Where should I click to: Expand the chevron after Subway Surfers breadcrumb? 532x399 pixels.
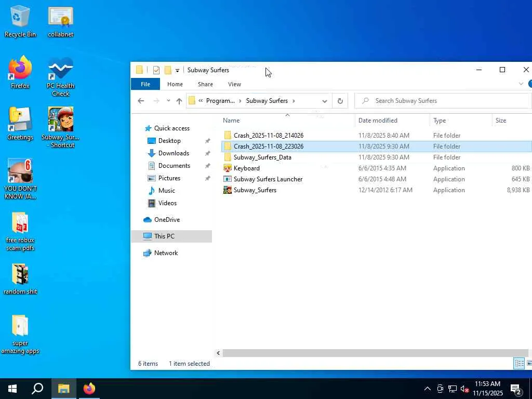point(294,101)
